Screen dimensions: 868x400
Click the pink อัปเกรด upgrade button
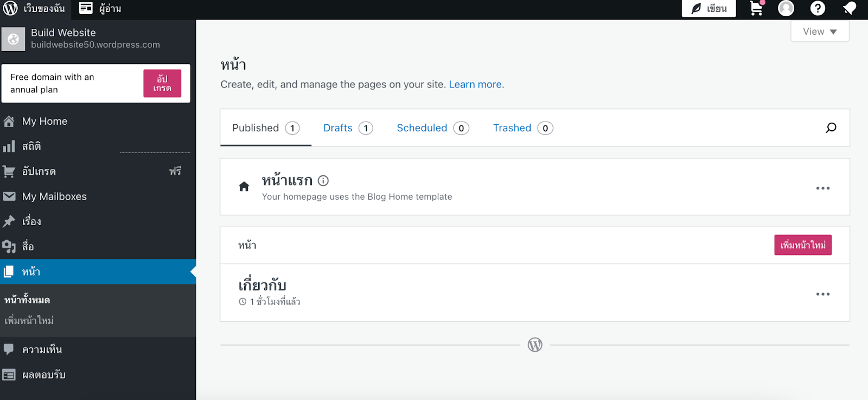(162, 84)
